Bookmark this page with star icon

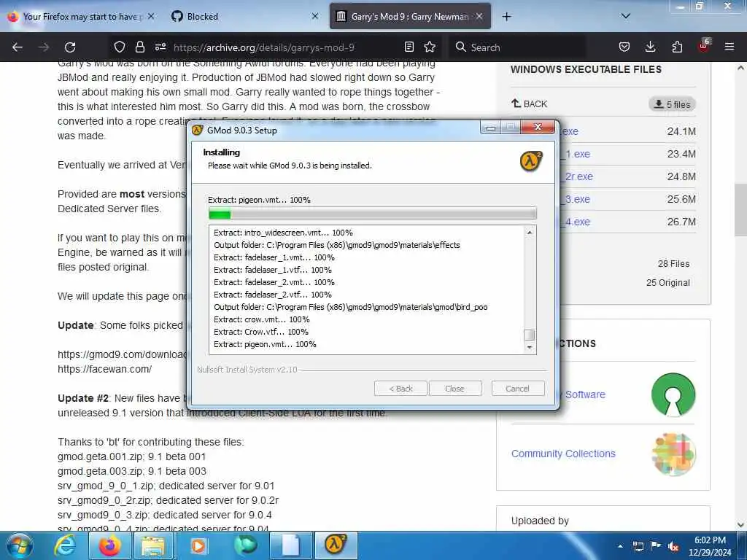coord(430,47)
